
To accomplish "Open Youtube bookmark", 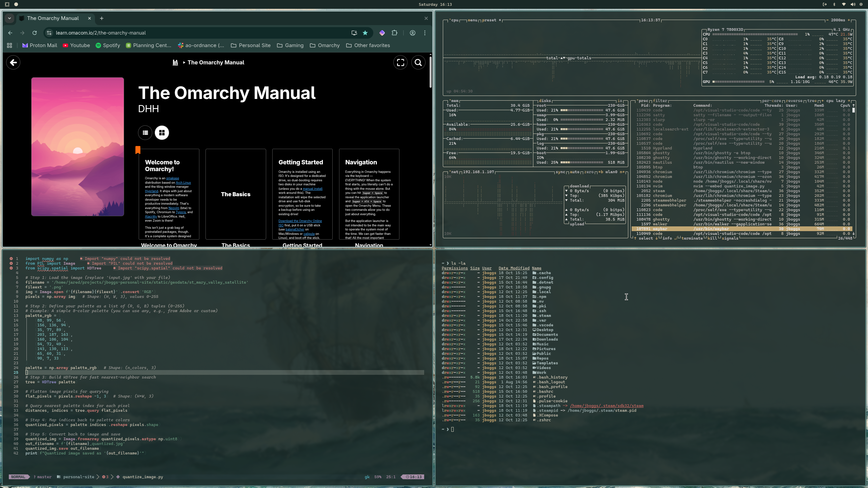I will (x=76, y=45).
